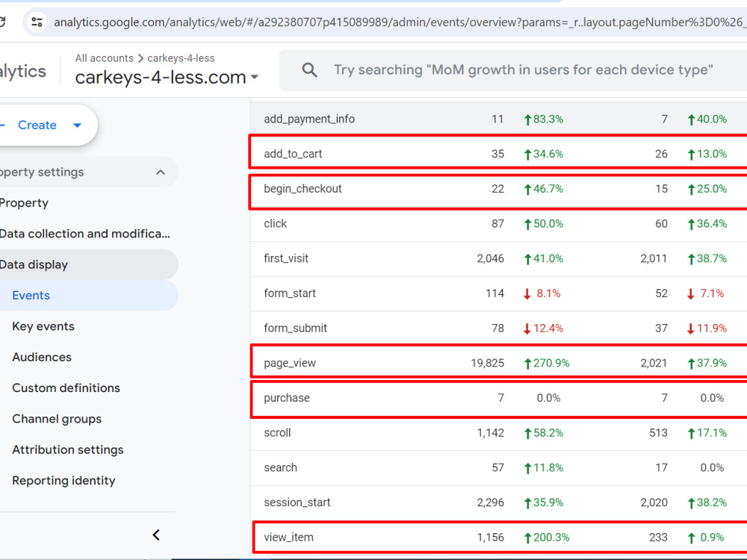Click the search magnifier icon

[x=310, y=70]
